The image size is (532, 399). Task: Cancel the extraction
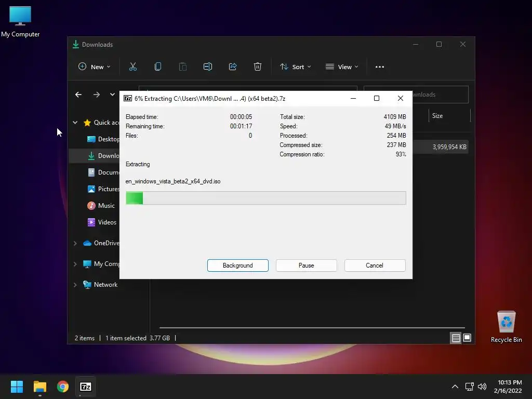[375, 265]
